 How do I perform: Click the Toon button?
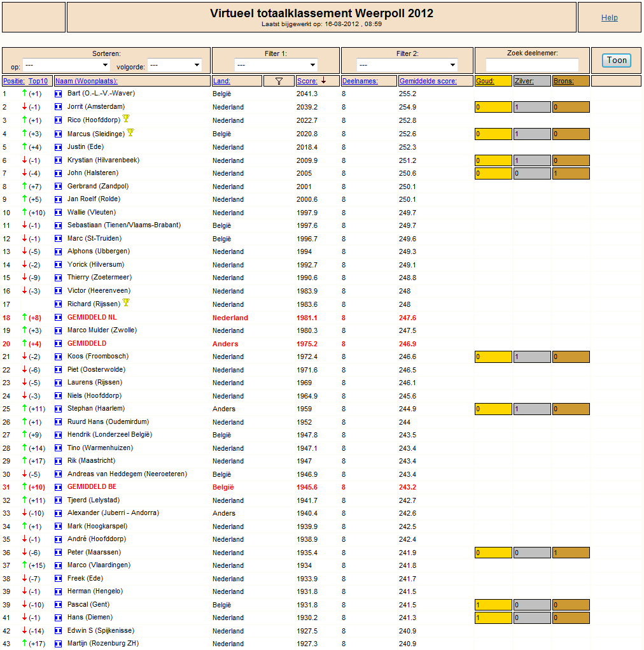click(x=617, y=60)
